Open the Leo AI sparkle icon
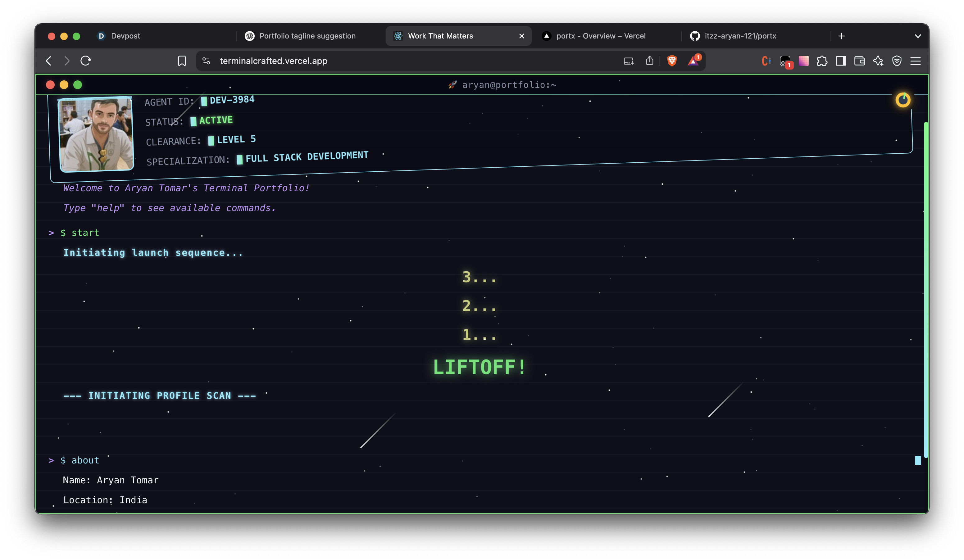The image size is (964, 560). tap(878, 61)
